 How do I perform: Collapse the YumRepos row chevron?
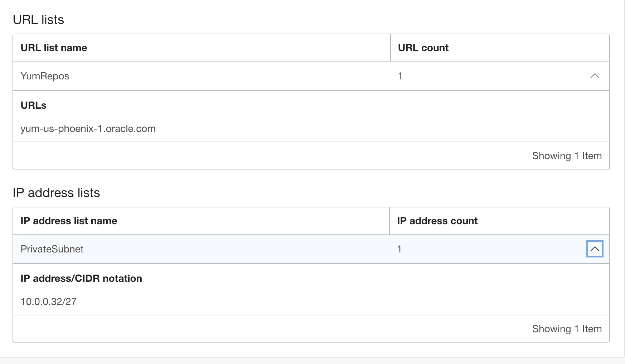coord(595,76)
